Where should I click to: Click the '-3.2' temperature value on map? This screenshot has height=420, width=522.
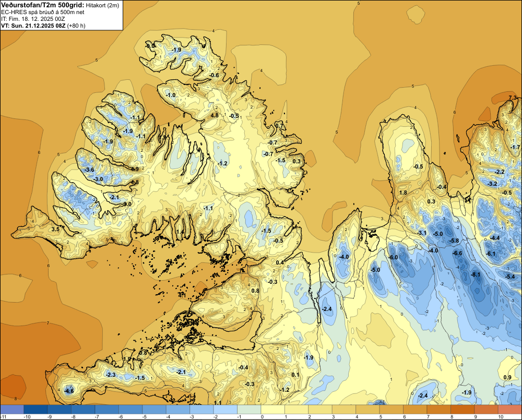tap(492, 184)
